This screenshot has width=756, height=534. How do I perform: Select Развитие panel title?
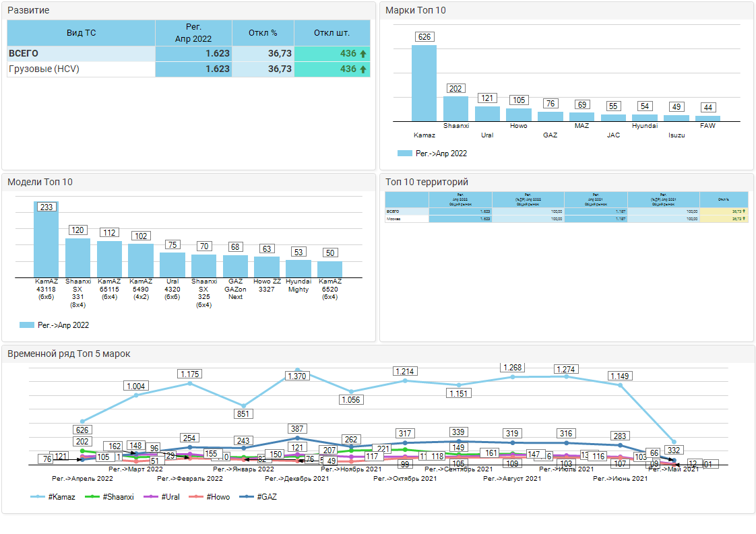(28, 11)
